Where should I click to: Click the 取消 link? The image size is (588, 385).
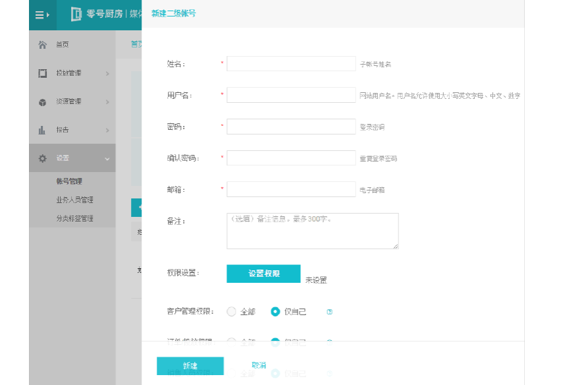coord(259,365)
